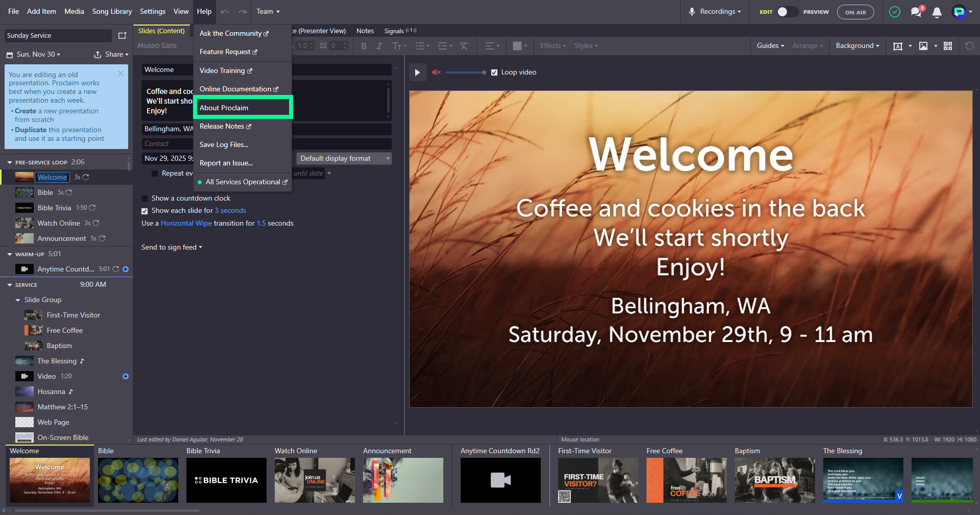
Task: Toggle the Loop video checkbox
Action: pos(494,72)
